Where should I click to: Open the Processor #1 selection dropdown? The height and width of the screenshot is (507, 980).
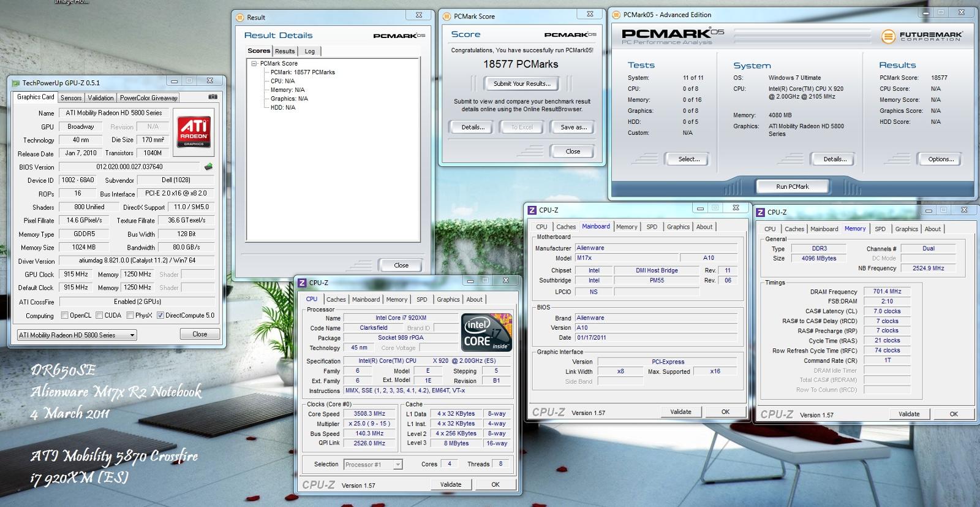click(x=373, y=464)
